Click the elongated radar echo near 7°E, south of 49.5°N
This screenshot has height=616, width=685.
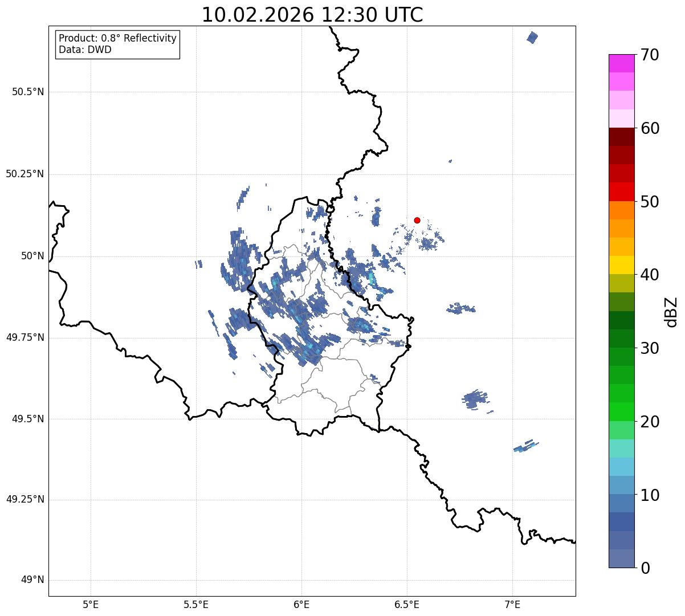[x=525, y=446]
